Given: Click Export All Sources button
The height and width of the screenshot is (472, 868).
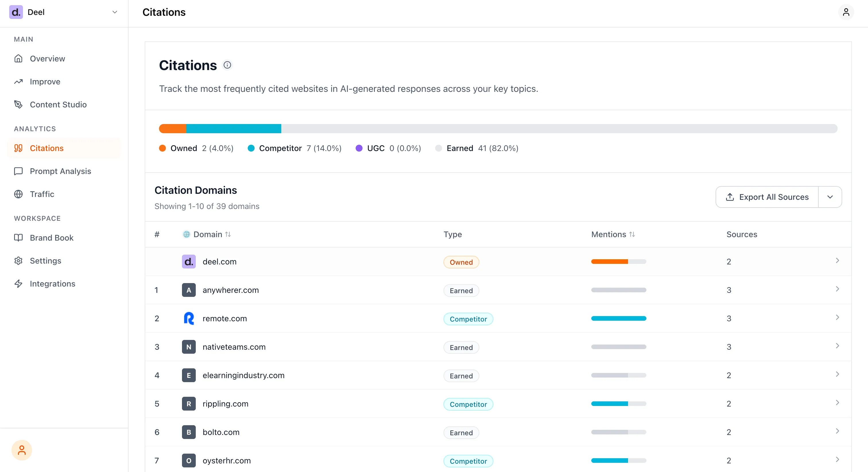Looking at the screenshot, I should coord(774,197).
